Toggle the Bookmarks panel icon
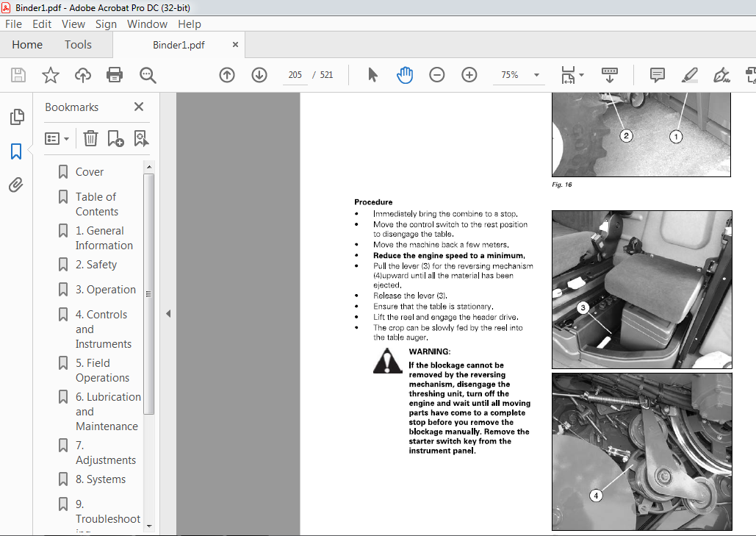Viewport: 756px width, 536px height. (16, 151)
